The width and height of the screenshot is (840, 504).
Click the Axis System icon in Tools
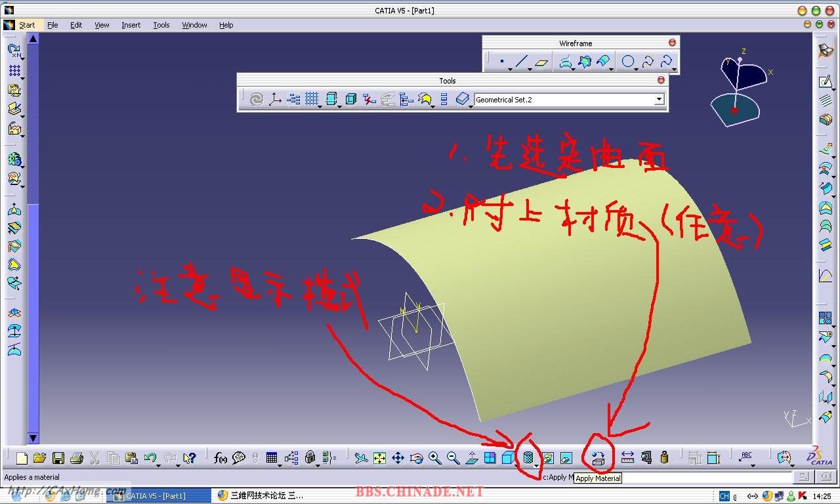275,99
